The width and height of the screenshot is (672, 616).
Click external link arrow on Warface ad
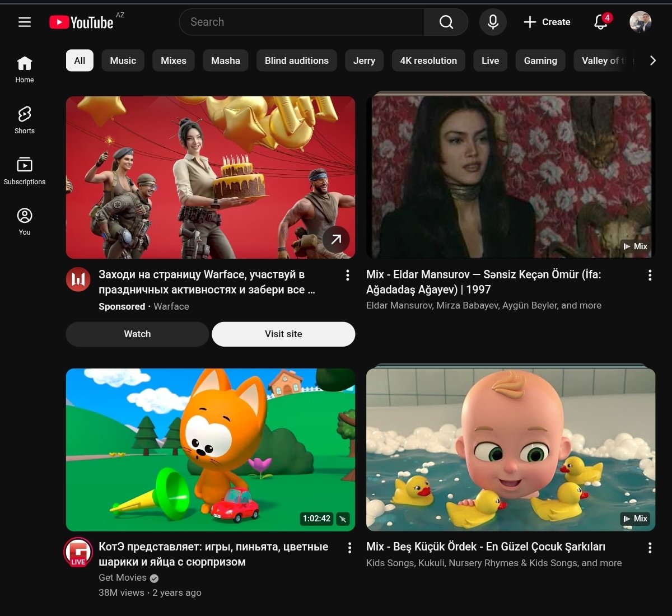point(336,240)
